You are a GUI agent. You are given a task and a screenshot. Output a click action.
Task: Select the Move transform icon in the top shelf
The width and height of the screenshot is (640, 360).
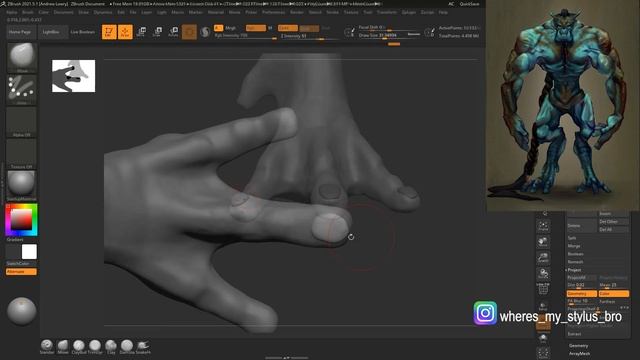(141, 32)
